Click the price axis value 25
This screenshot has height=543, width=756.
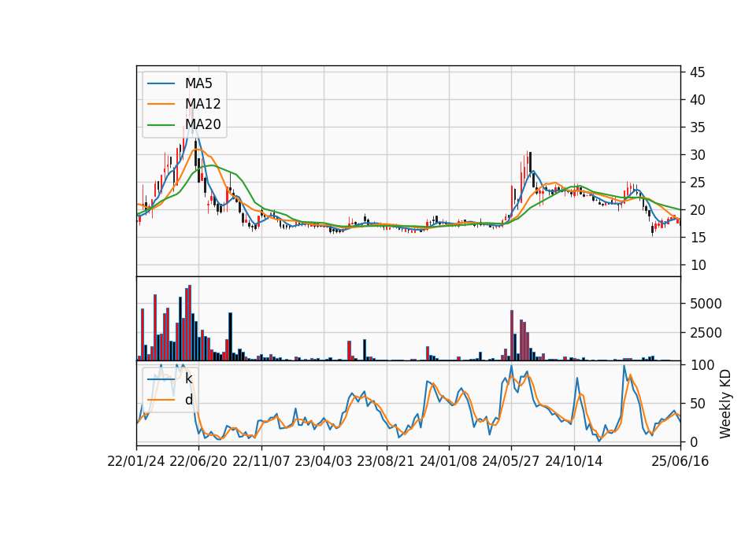pos(697,183)
